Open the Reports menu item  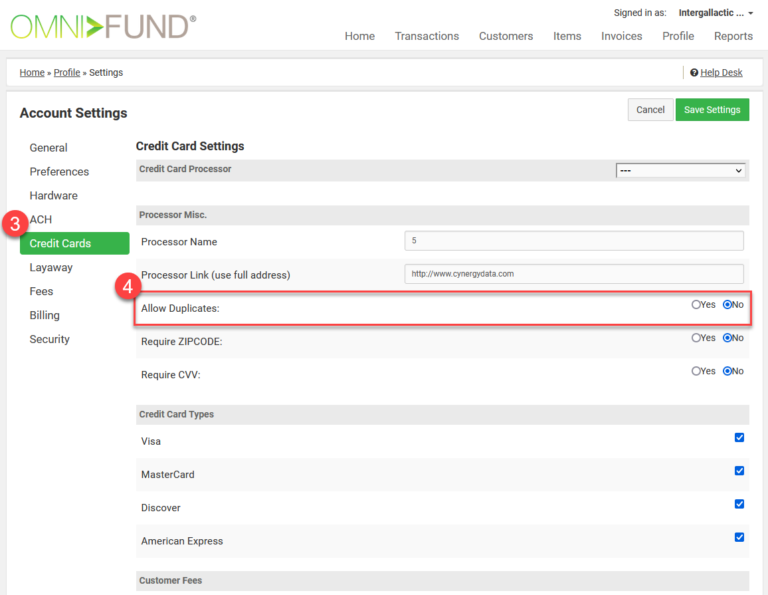click(733, 36)
